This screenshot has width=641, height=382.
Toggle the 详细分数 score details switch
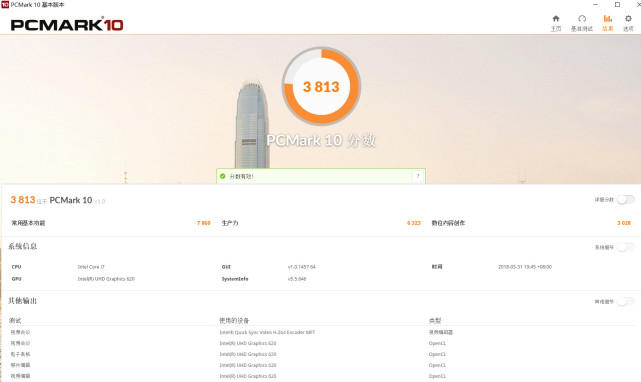click(x=626, y=200)
